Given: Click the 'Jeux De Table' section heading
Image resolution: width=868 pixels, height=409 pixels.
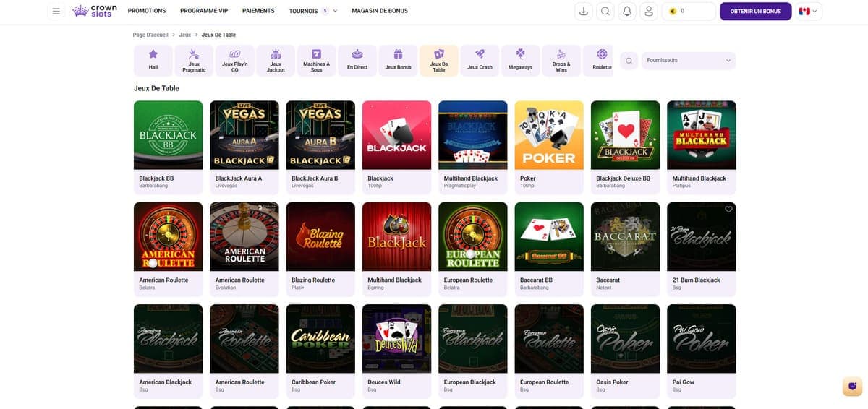Looking at the screenshot, I should pos(156,88).
